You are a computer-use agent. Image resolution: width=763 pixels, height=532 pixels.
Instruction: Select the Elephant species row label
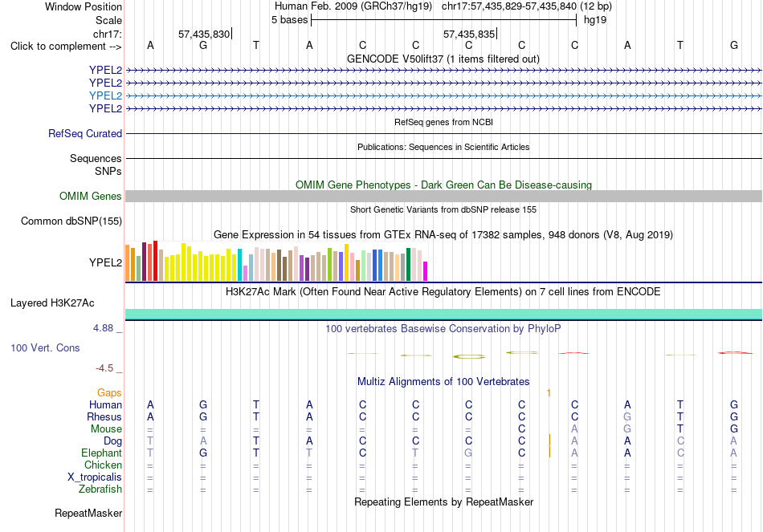(102, 453)
